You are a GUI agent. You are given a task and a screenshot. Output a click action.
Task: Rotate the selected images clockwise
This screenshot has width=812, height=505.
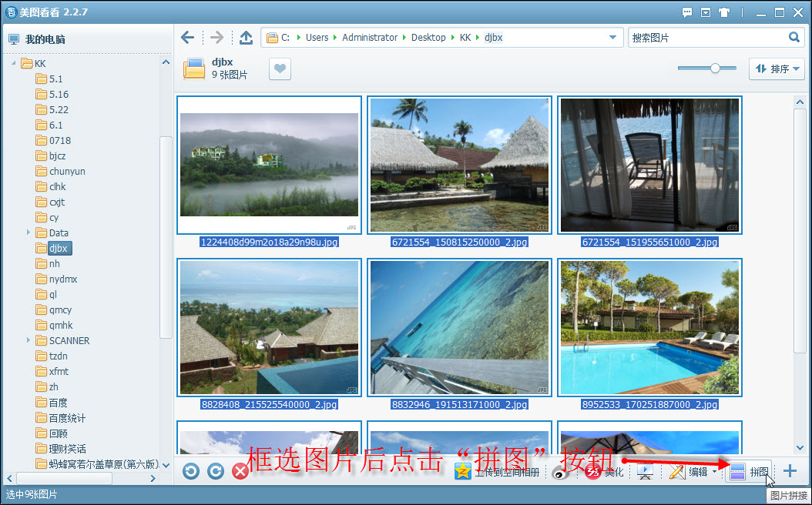pyautogui.click(x=216, y=471)
